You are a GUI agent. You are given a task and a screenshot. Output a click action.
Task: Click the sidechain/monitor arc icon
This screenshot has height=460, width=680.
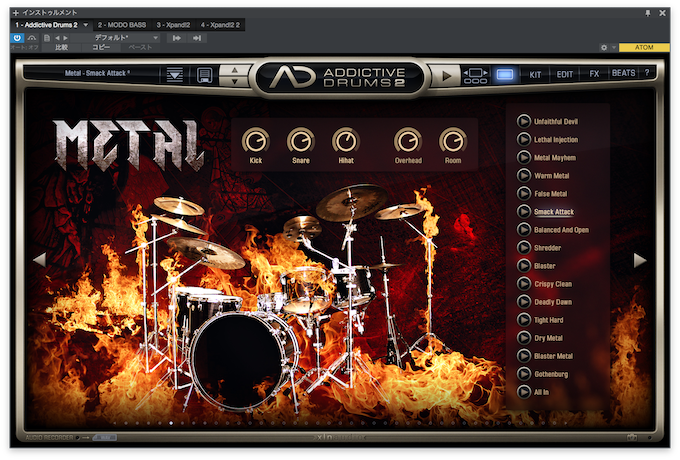[32, 38]
